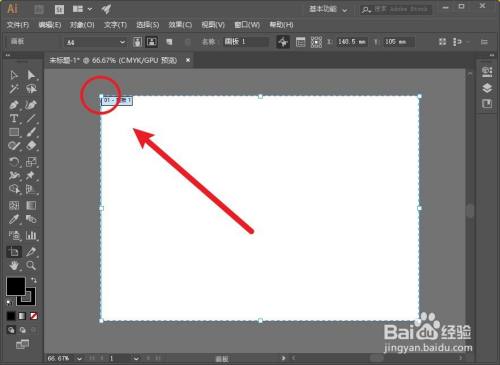
Task: Open the Layers panel icon
Action: 487,88
